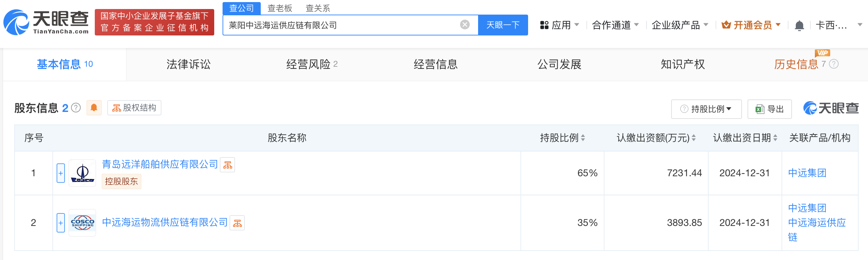The image size is (868, 260).
Task: Open help icon next to 股东信息
Action: tap(76, 108)
